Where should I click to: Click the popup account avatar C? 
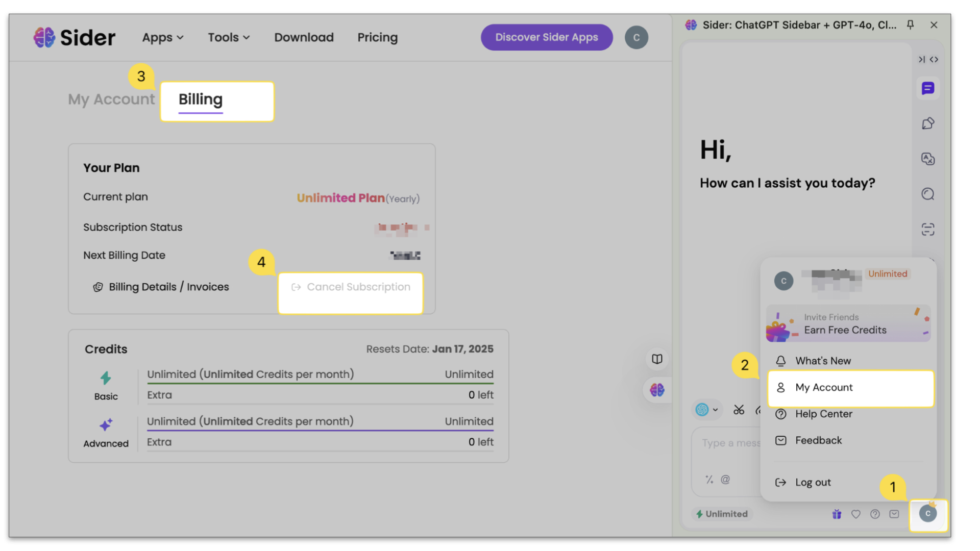coord(783,281)
